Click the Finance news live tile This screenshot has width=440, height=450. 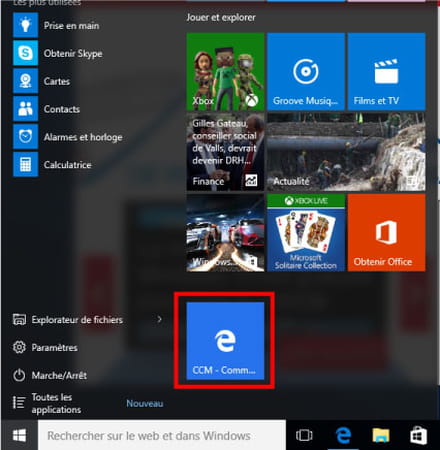(225, 152)
